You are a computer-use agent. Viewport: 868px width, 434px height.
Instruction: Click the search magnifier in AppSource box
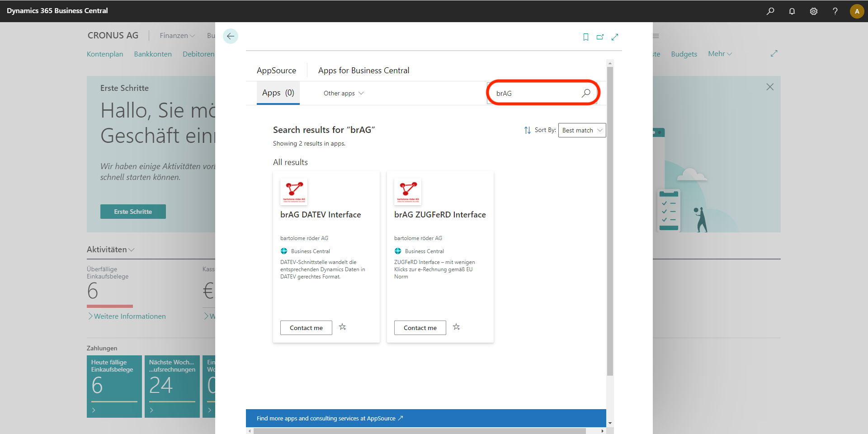pos(586,93)
